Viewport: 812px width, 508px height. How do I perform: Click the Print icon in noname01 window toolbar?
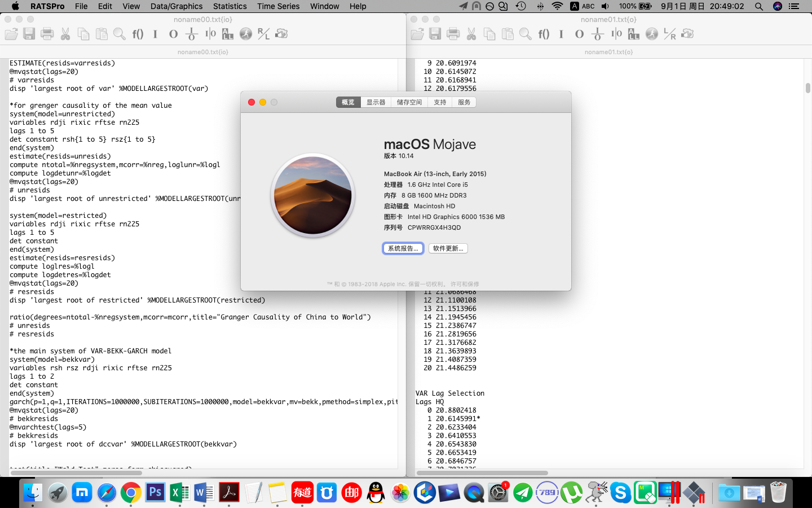point(453,34)
